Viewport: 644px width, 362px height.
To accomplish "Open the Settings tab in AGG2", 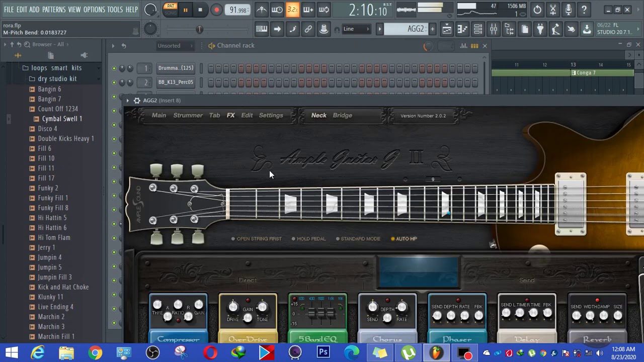I will (271, 115).
